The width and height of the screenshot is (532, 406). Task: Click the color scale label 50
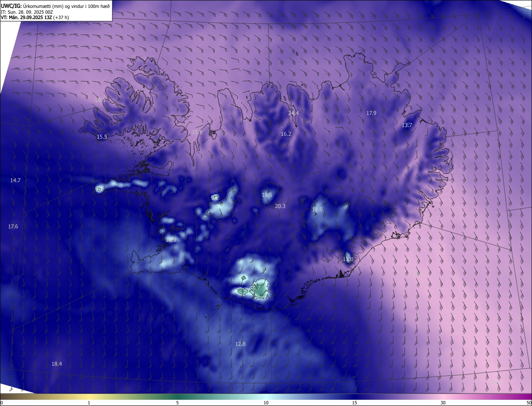(529, 403)
